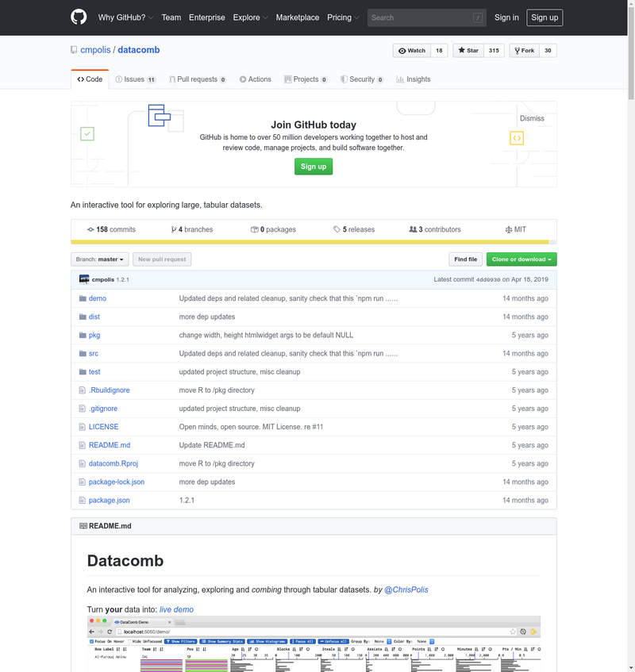Open the cmpolis owner profile link
This screenshot has height=672, width=635.
coord(95,50)
